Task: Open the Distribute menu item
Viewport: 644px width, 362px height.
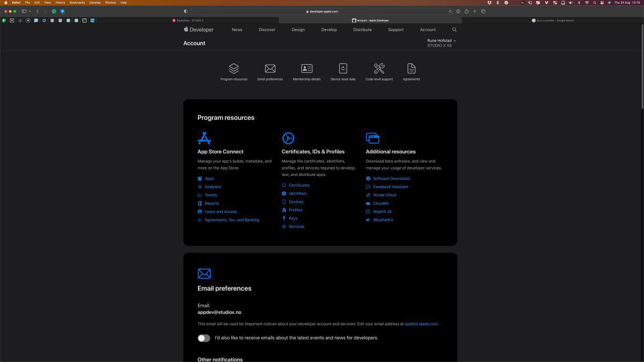Action: pos(362,29)
